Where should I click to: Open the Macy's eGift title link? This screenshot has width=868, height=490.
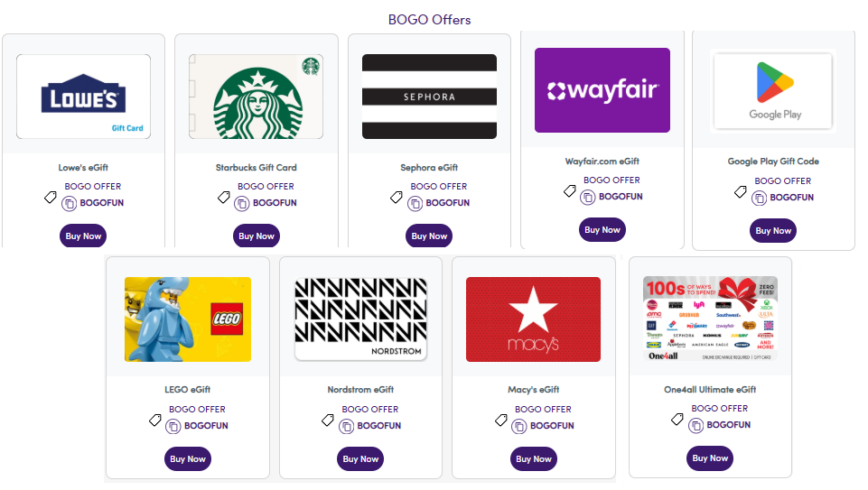click(533, 390)
